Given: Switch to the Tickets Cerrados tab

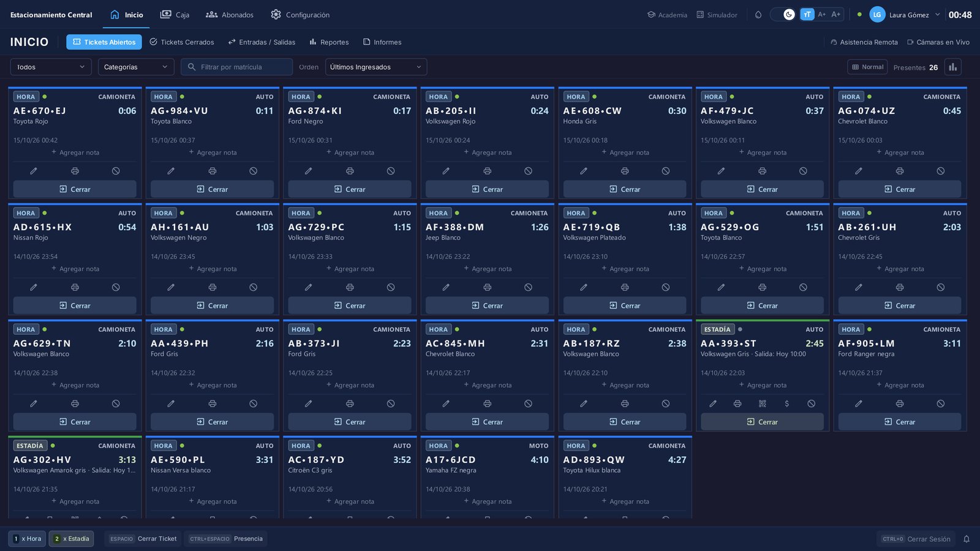Looking at the screenshot, I should pos(182,42).
